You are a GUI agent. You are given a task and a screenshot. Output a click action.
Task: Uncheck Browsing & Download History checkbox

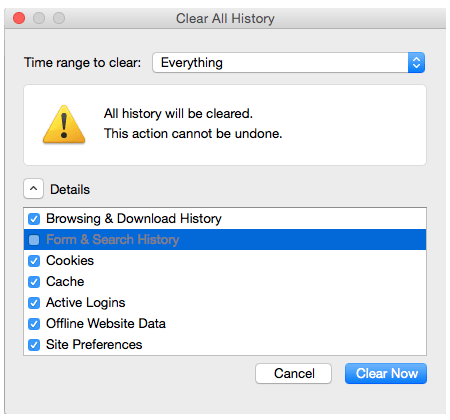coord(34,219)
